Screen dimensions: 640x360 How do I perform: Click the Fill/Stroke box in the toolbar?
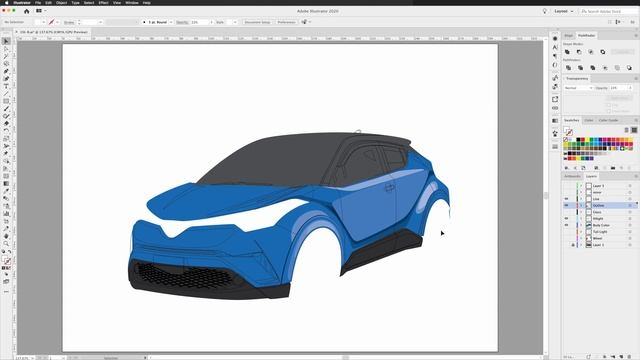click(x=6, y=260)
